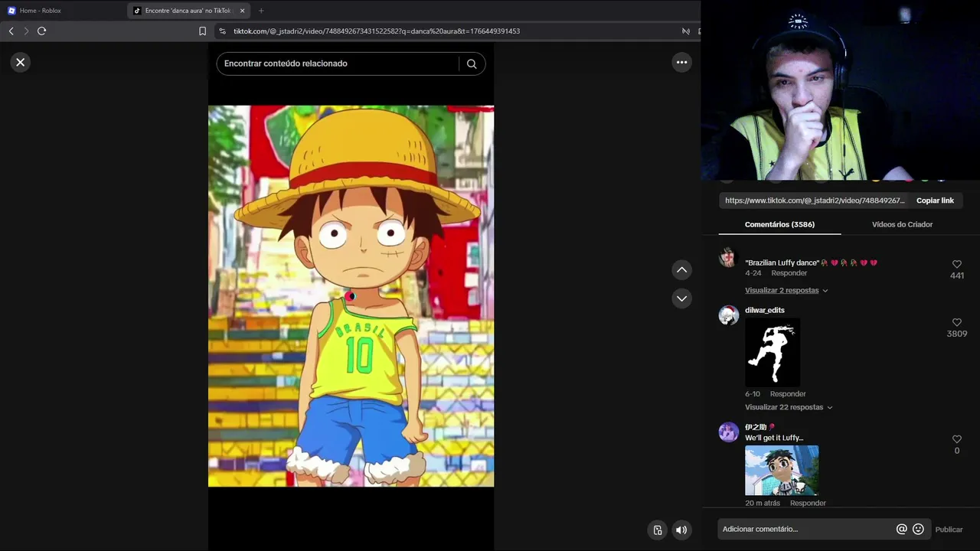Reply to the "Brazilian Luffy dance" comment
980x551 pixels.
point(789,273)
